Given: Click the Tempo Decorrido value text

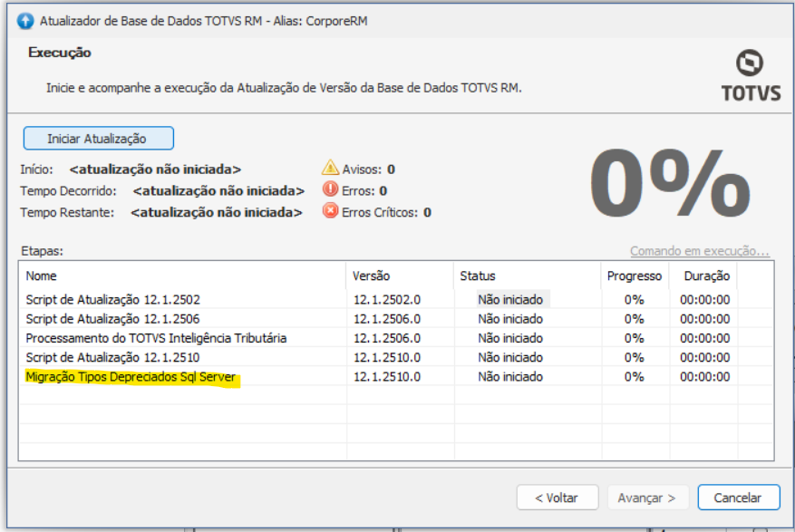Looking at the screenshot, I should tap(218, 191).
